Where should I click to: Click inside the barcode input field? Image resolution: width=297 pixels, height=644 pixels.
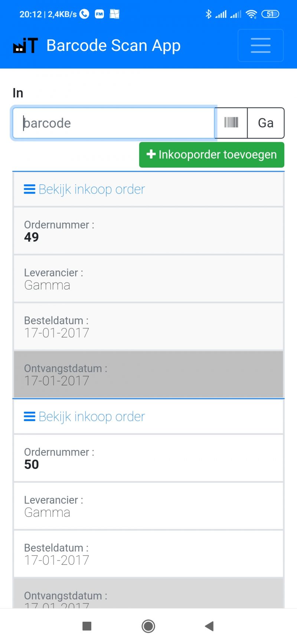point(111,123)
